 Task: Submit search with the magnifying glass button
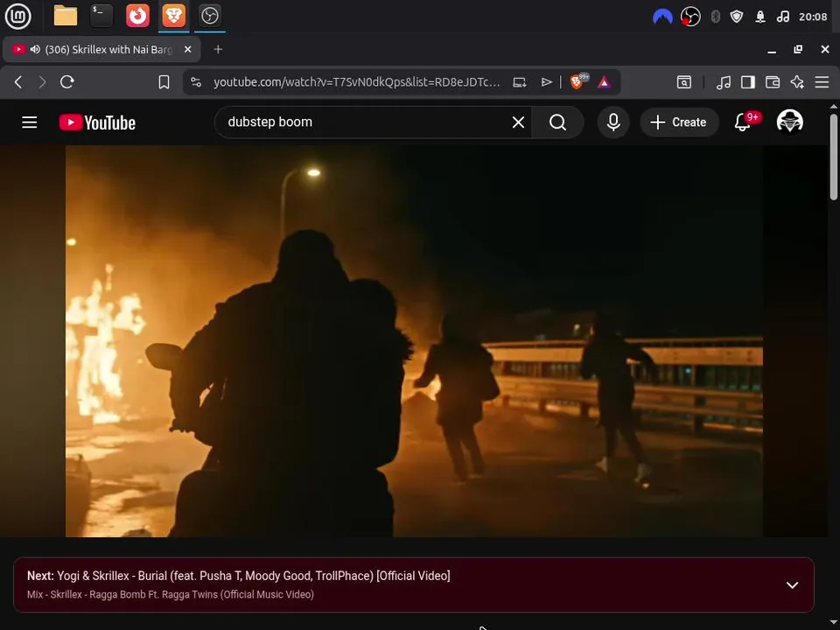[x=557, y=122]
